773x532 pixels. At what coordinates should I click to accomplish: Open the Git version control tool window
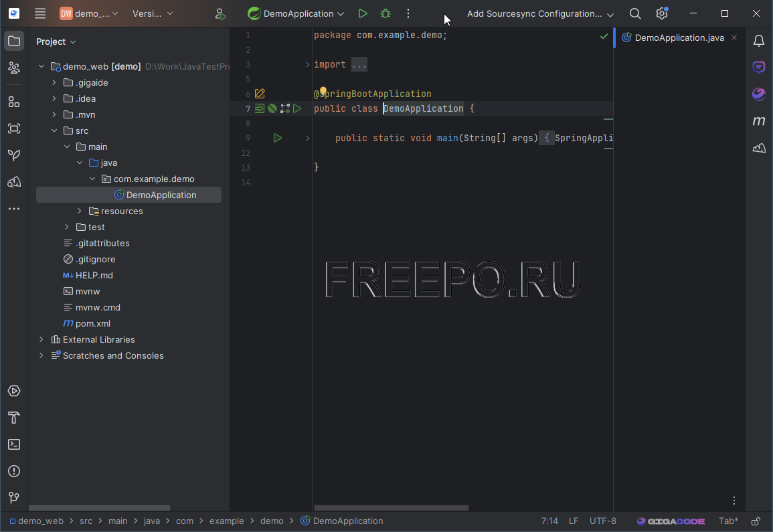[x=13, y=498]
